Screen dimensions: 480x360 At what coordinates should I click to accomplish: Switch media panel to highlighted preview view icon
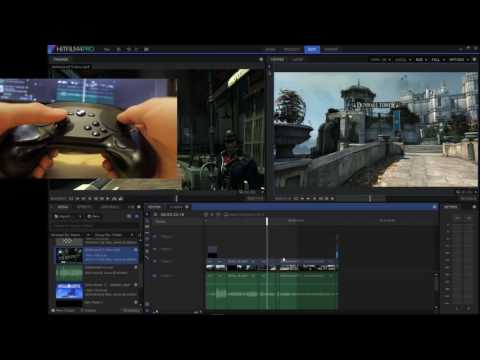[136, 216]
